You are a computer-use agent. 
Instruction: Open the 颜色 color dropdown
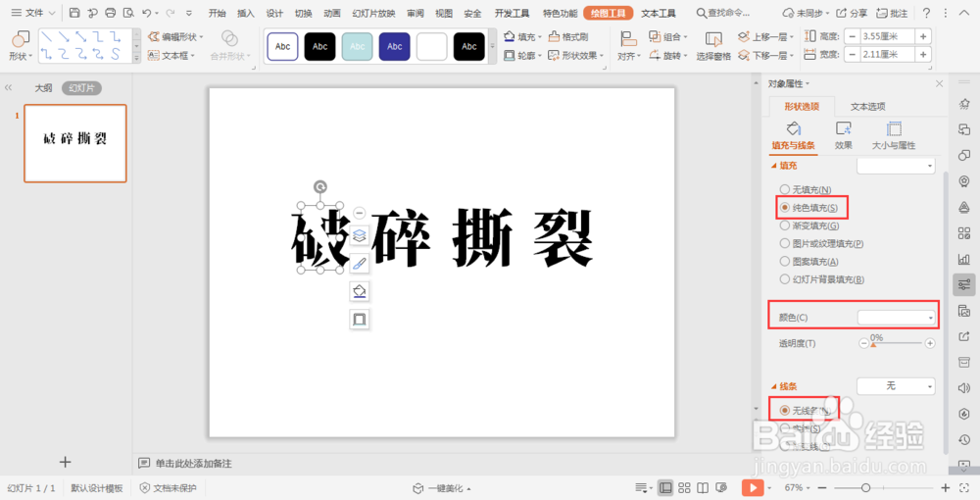pos(897,318)
